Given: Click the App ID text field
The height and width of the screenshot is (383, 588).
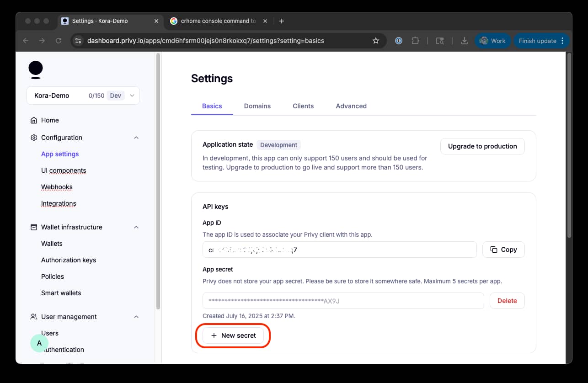Looking at the screenshot, I should [x=339, y=250].
